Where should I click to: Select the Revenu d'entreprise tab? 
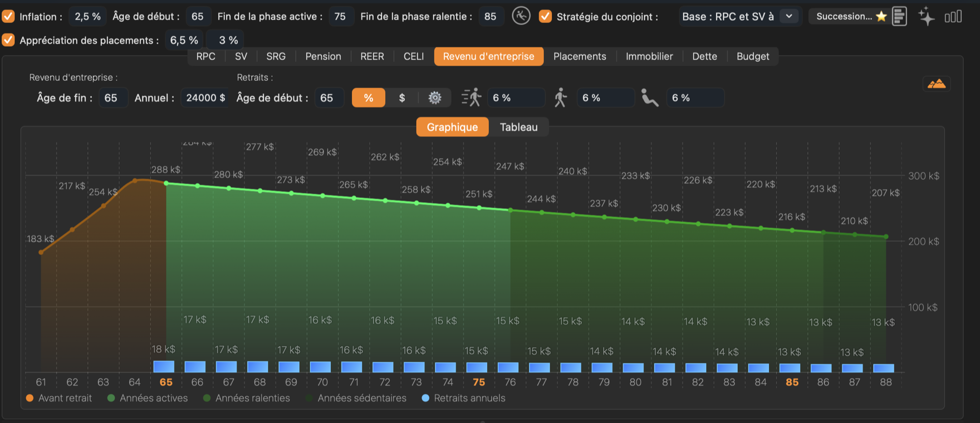pyautogui.click(x=489, y=56)
